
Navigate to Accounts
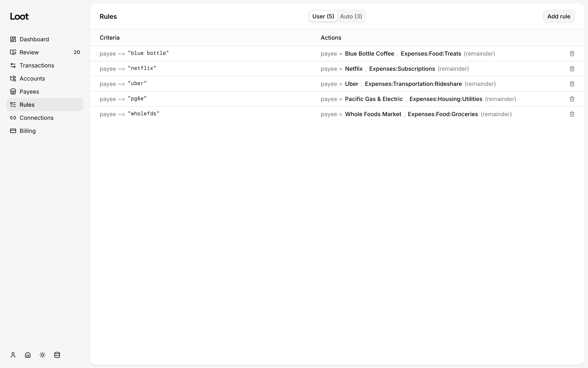[x=45, y=79]
